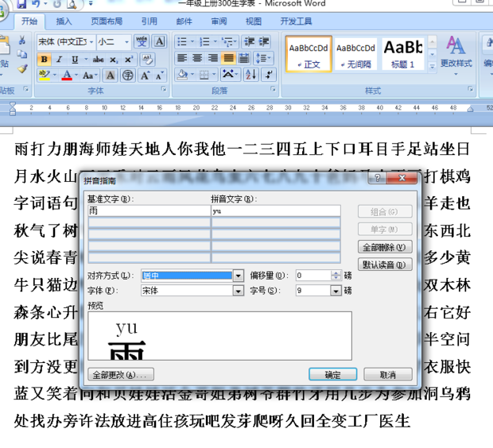The width and height of the screenshot is (493, 448).
Task: Align text right
Action: coord(213,58)
